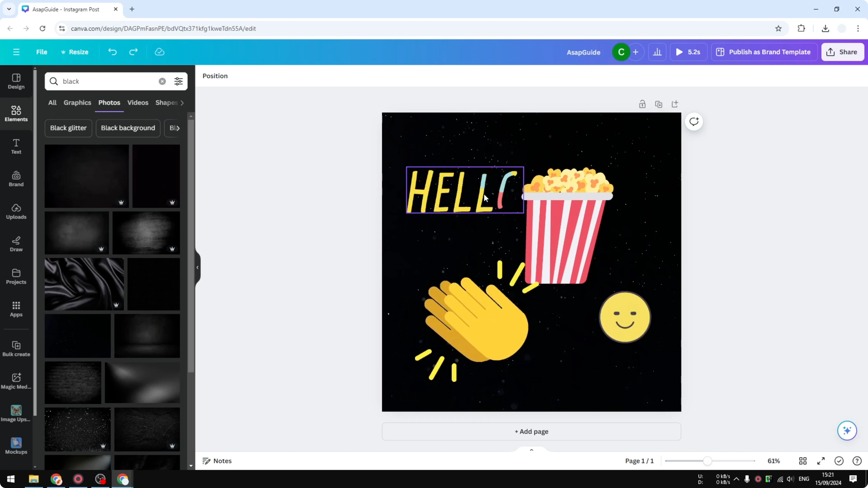Select the Draw tool
The width and height of the screenshot is (868, 488).
pyautogui.click(x=16, y=244)
